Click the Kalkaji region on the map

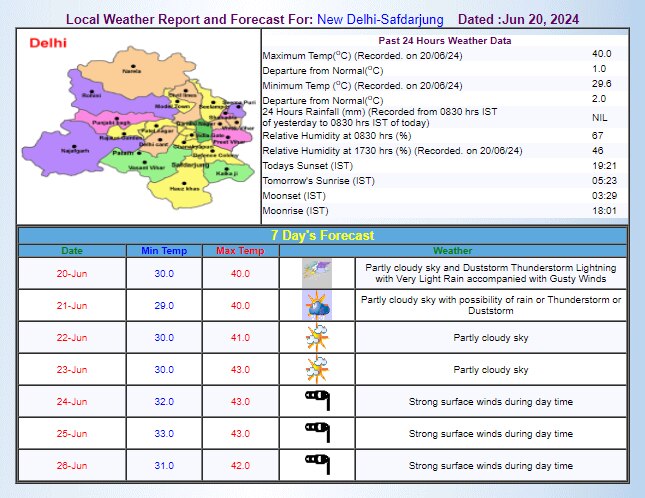225,173
